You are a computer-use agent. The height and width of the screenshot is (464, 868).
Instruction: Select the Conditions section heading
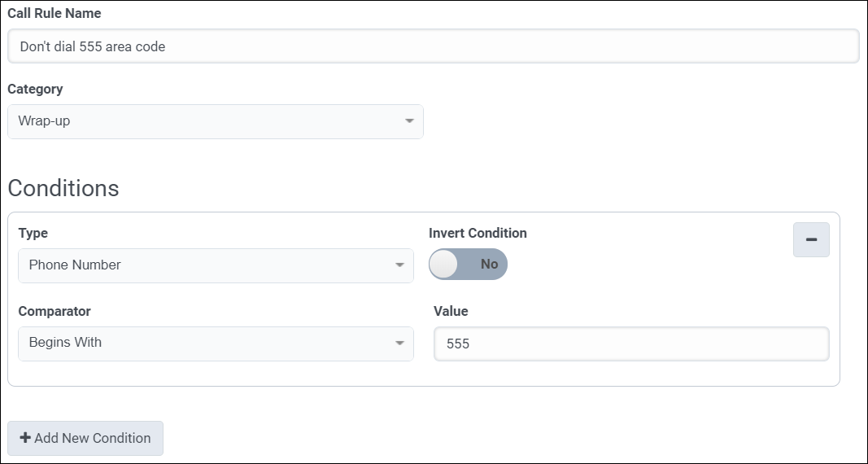(63, 188)
